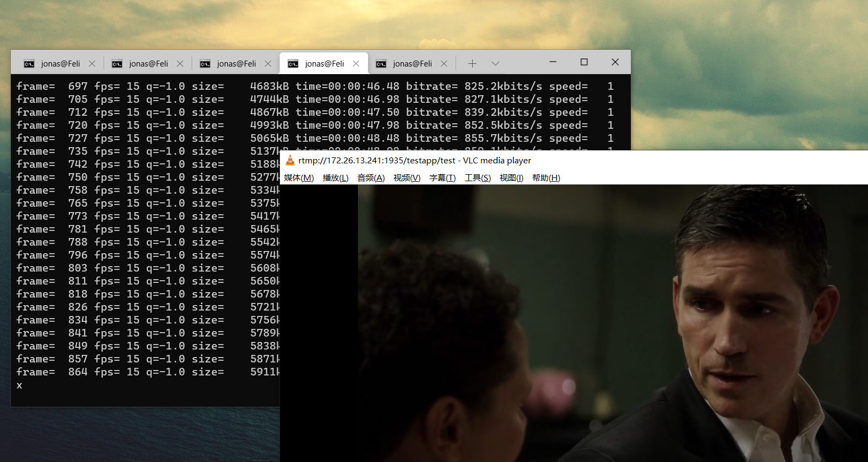Click the x prompt line in terminal
This screenshot has width=868, height=462.
(19, 385)
